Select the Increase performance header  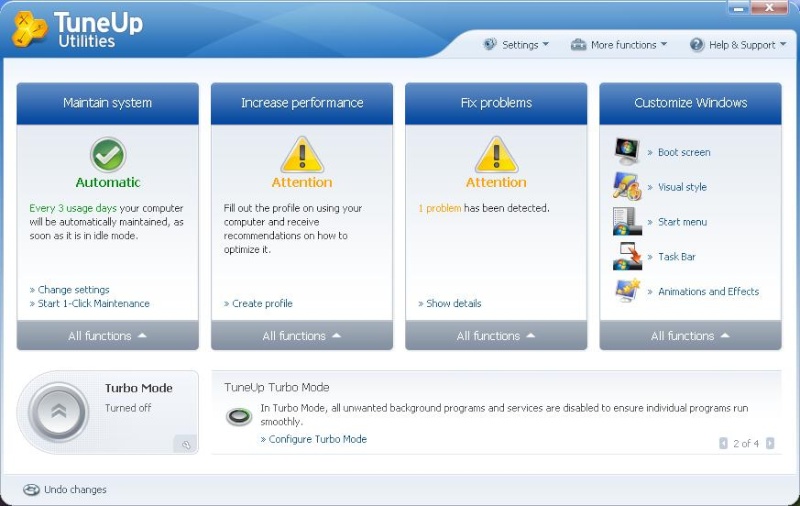(x=302, y=103)
